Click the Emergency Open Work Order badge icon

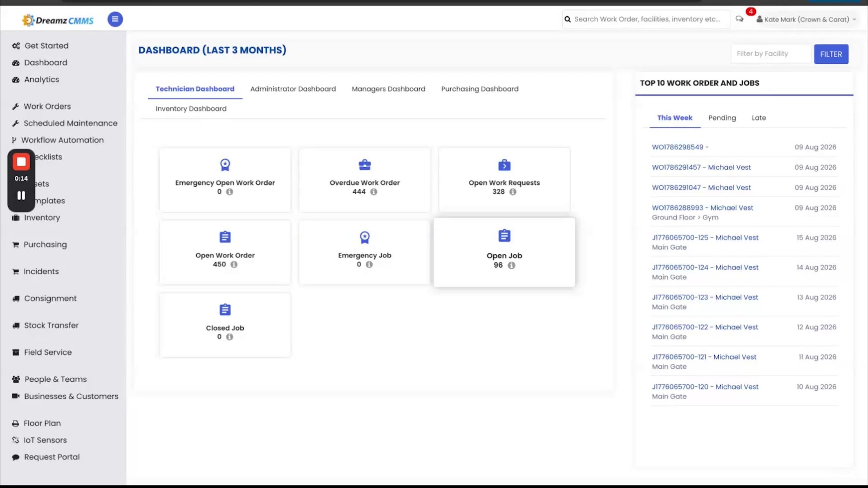225,165
